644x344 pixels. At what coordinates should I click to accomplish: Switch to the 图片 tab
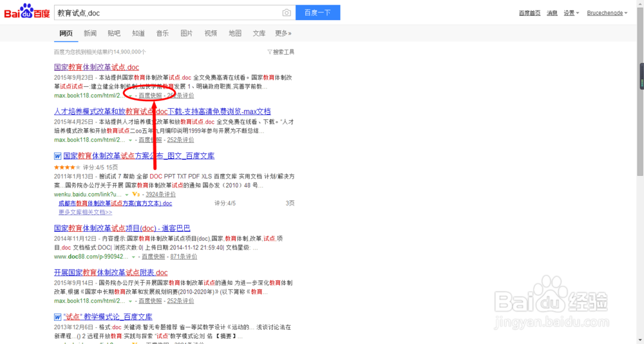coord(187,33)
